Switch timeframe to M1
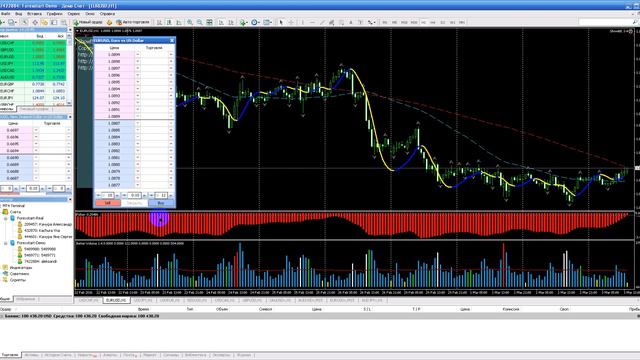The image size is (640, 360). 384,22
